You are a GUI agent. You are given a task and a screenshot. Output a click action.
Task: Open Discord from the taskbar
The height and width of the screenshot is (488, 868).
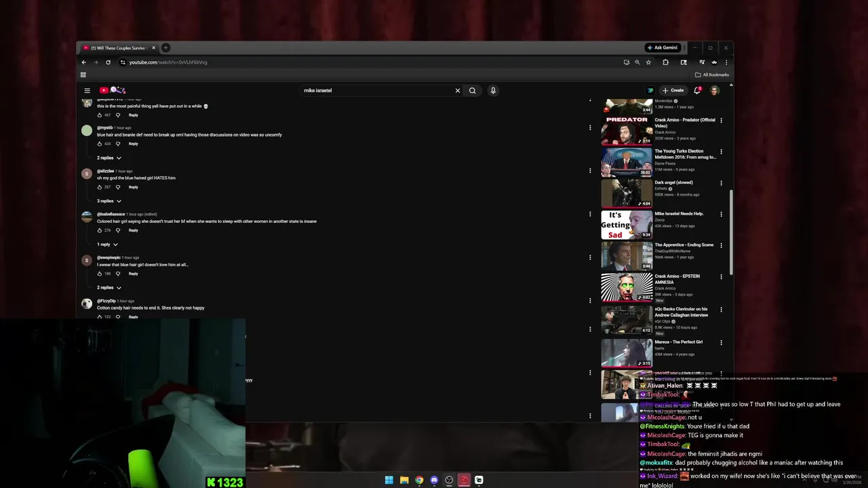(x=434, y=480)
